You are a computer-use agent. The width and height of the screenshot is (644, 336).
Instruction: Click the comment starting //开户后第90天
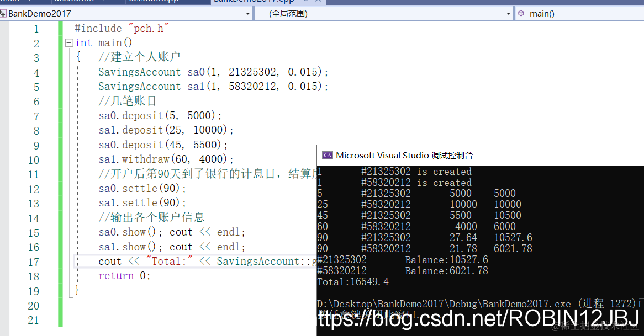208,174
